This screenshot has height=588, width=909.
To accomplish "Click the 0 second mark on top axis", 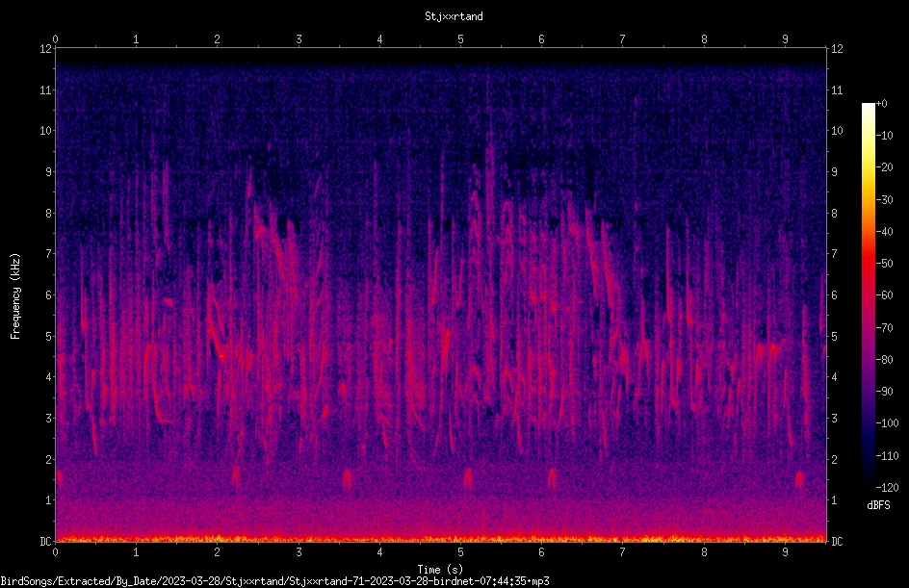I will (x=55, y=38).
